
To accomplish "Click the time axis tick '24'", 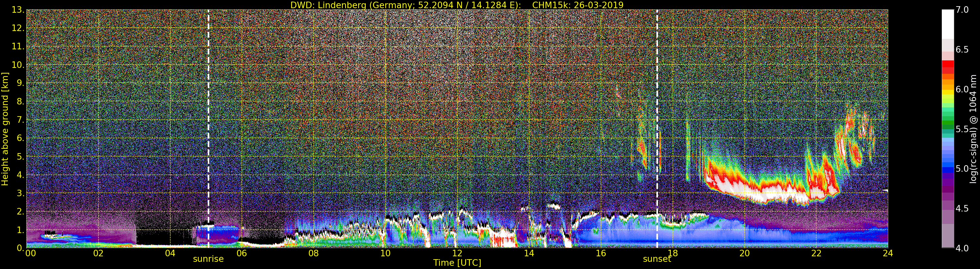I will coord(888,253).
